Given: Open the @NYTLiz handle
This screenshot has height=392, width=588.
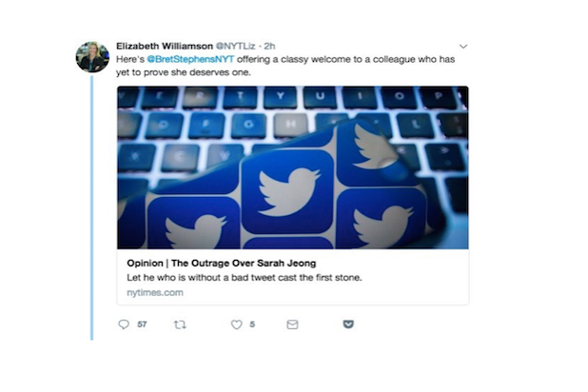Looking at the screenshot, I should [235, 46].
